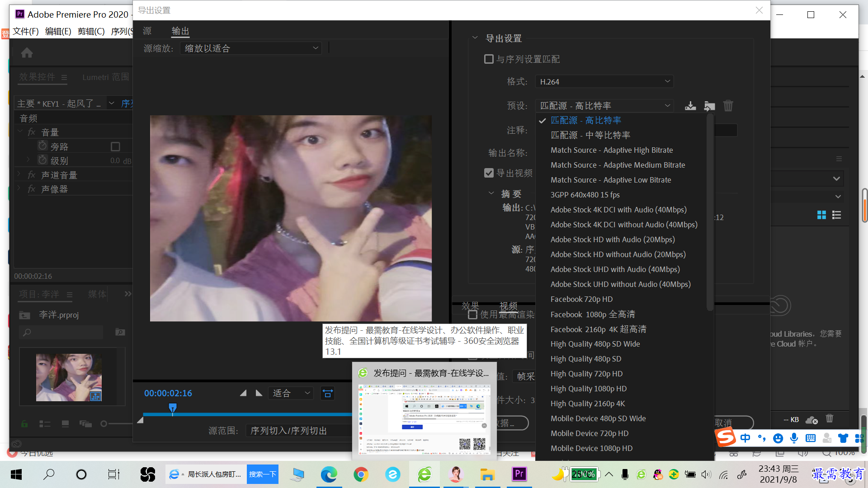Viewport: 868px width, 488px height.
Task: Open the source range dropdown
Action: [300, 431]
